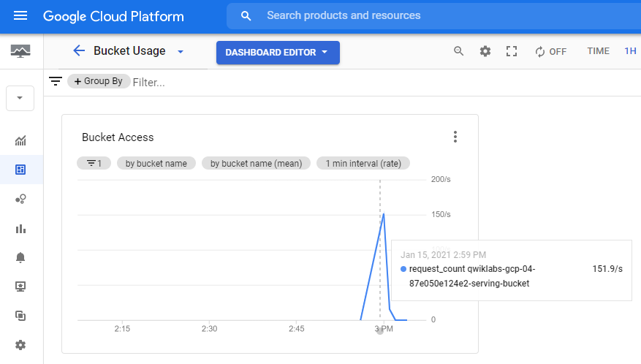
Task: Click the '1 min interval (rate)' chip
Action: tap(363, 163)
